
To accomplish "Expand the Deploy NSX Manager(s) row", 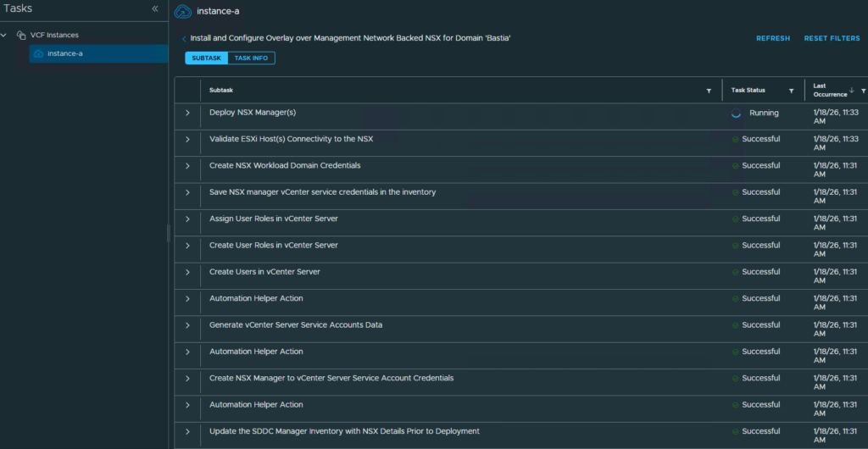I will [187, 113].
